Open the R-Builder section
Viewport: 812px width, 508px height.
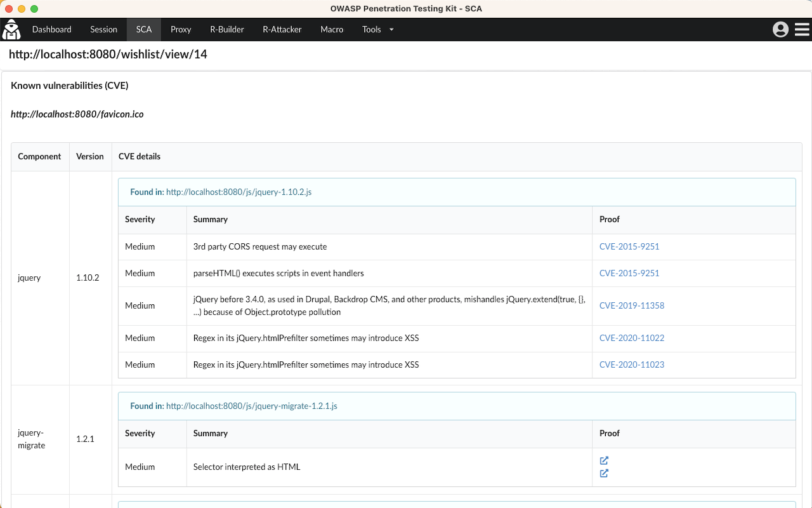(226, 29)
